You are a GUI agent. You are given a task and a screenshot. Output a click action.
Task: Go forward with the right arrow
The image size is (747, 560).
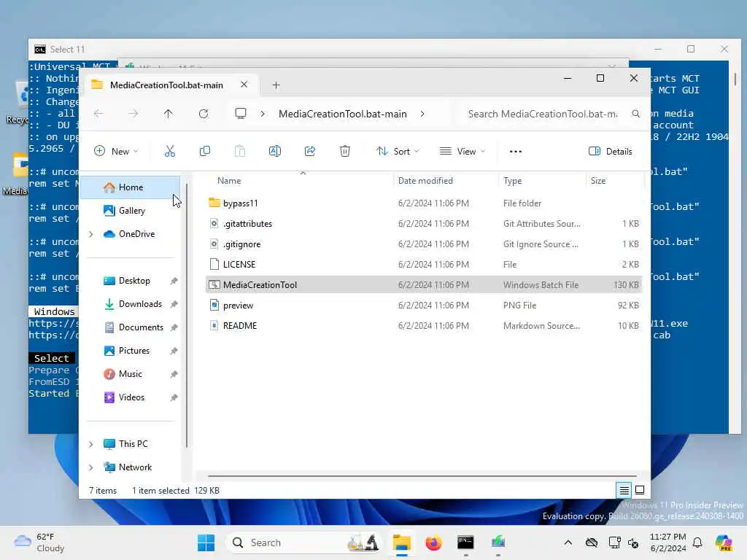tap(133, 114)
